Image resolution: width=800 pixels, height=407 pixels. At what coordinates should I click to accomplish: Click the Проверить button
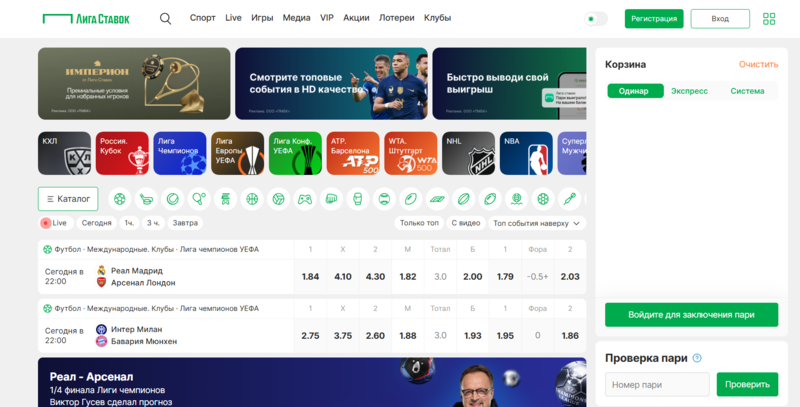(747, 385)
